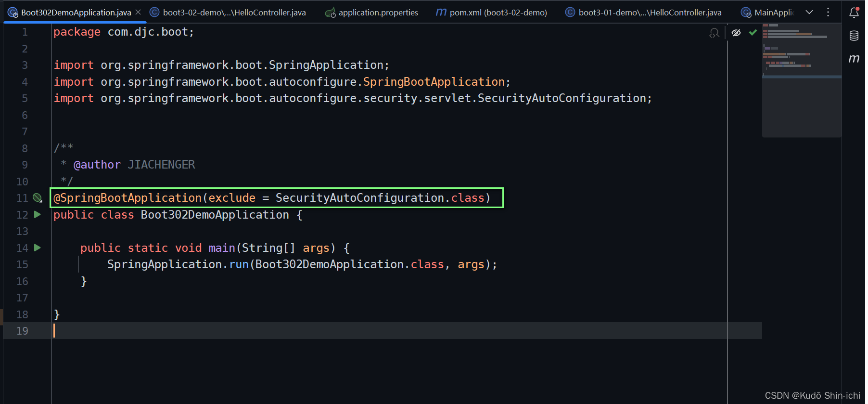Screen dimensions: 868x404
Task: Click the main method name on line 14
Action: [222, 248]
